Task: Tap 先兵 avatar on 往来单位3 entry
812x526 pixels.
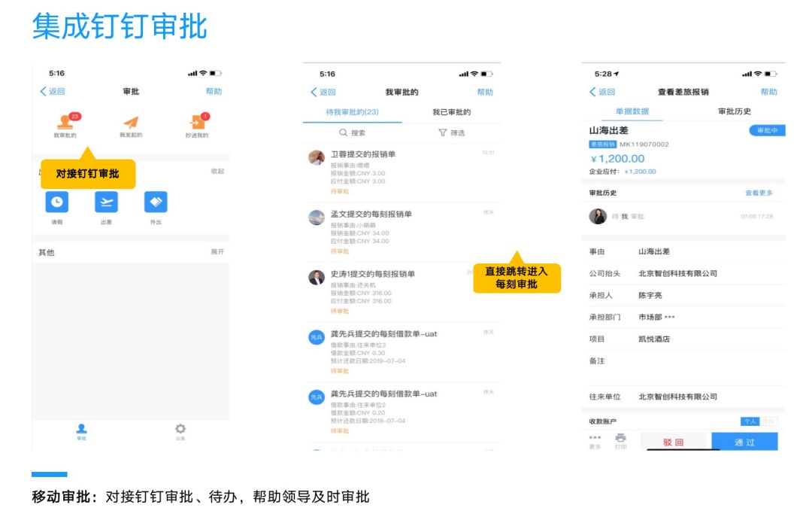Action: coord(317,337)
